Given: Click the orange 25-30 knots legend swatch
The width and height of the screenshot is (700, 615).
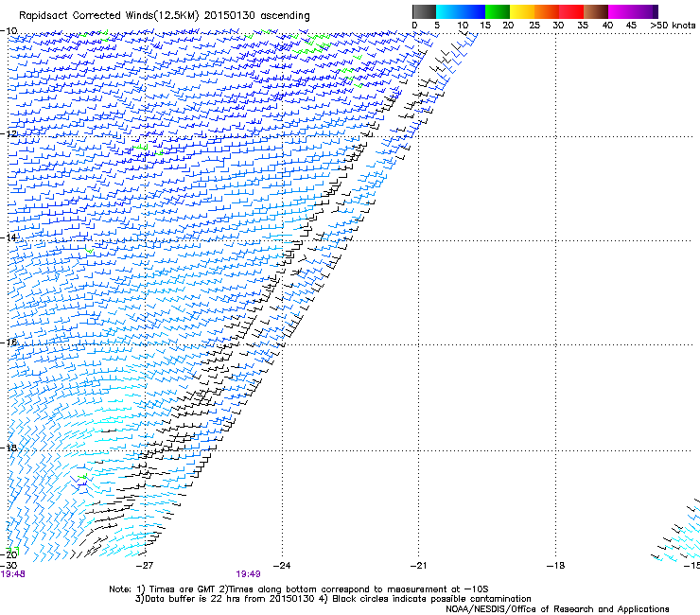Looking at the screenshot, I should pos(547,11).
